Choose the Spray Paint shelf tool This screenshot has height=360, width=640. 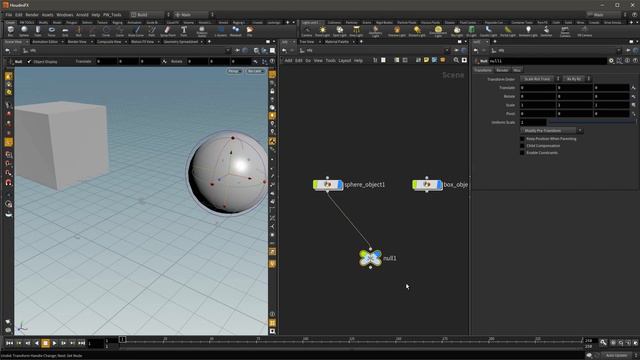coord(168,31)
